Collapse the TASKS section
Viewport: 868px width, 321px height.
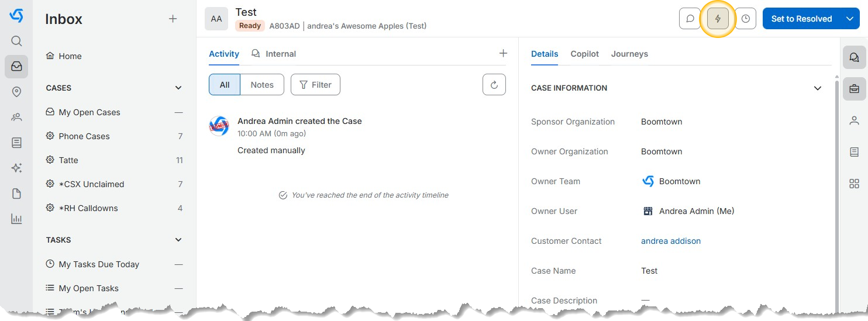(178, 240)
